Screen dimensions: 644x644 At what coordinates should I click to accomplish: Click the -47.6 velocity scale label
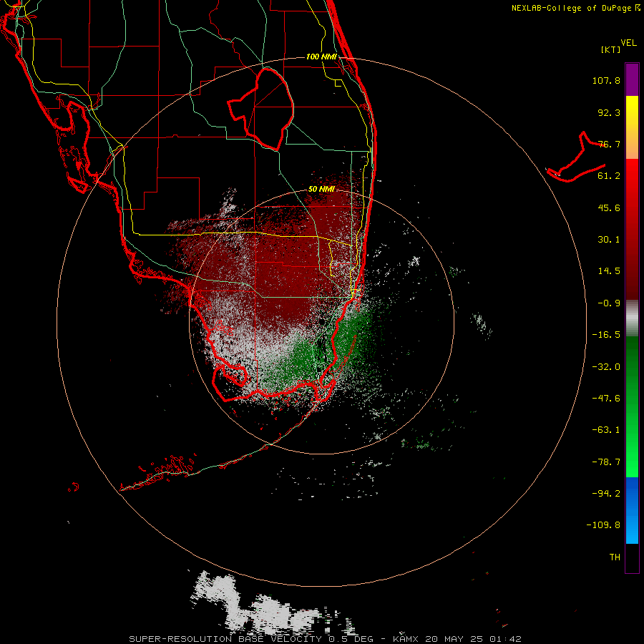point(606,399)
